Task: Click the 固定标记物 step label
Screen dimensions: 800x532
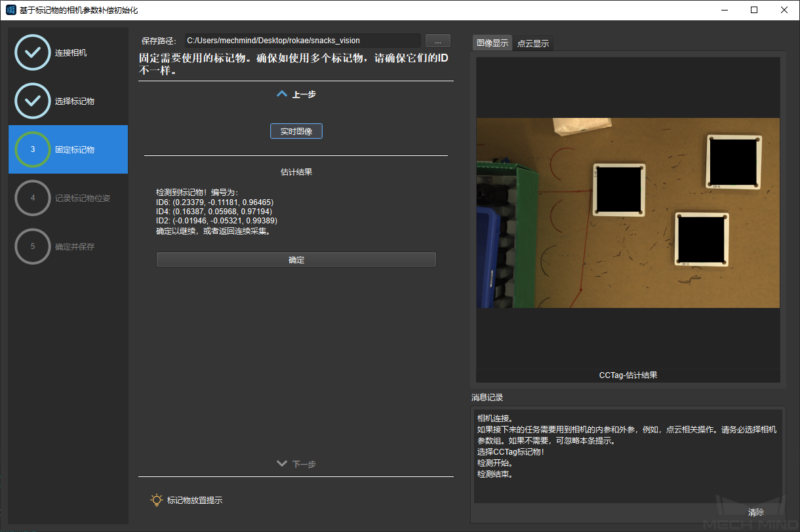Action: pyautogui.click(x=75, y=149)
